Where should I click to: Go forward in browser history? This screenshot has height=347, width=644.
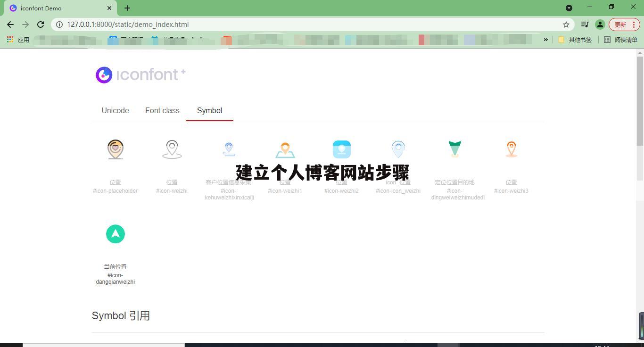tap(25, 25)
